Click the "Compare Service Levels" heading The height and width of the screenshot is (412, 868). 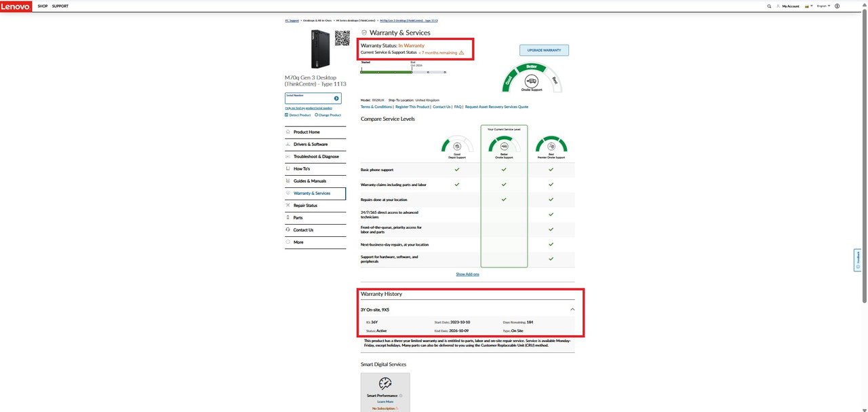click(x=388, y=119)
